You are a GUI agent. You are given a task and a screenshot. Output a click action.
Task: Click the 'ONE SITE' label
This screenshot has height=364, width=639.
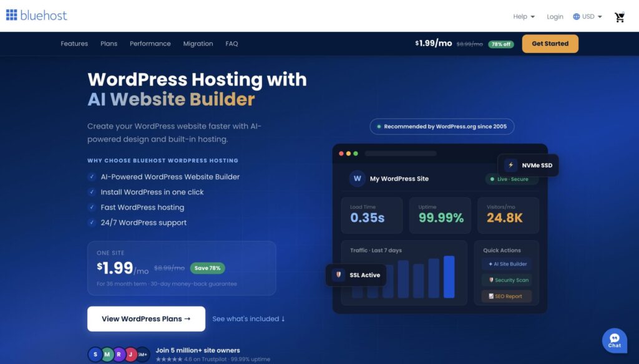coord(110,253)
